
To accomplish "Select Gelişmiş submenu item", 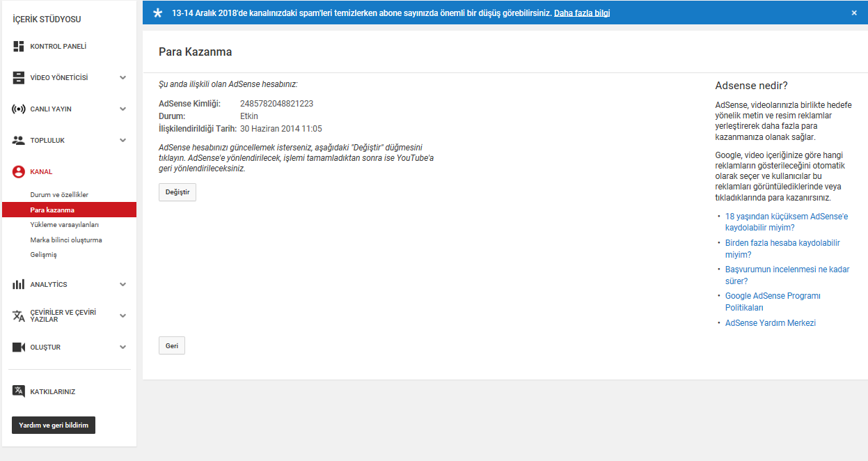I will [44, 255].
